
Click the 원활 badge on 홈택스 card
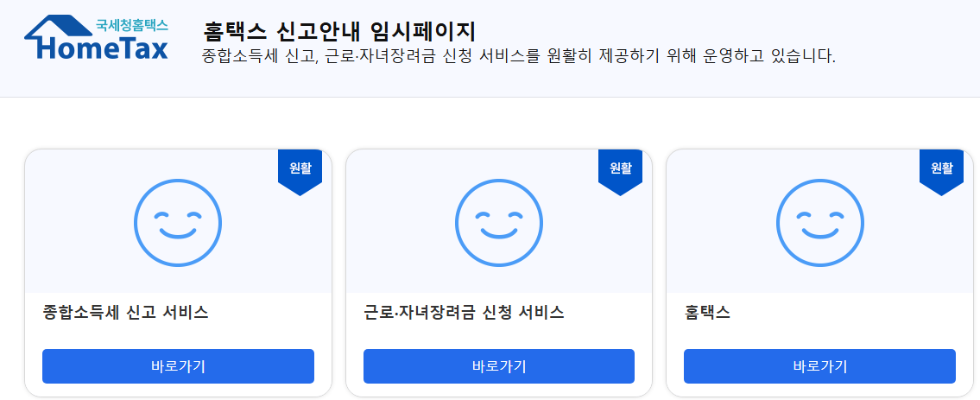point(942,172)
